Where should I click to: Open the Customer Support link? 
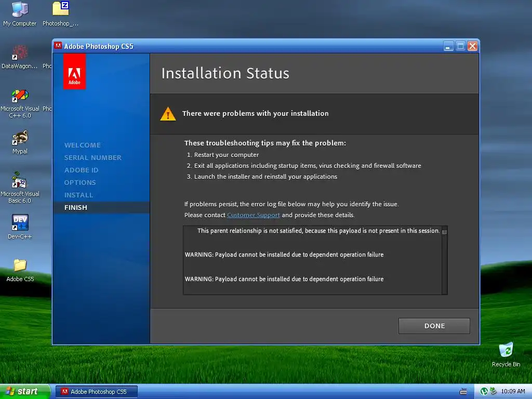click(254, 215)
